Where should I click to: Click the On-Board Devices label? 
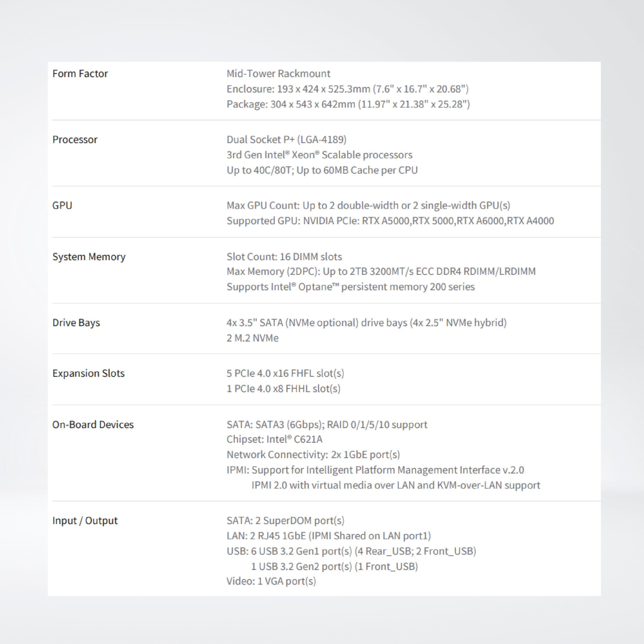(93, 425)
